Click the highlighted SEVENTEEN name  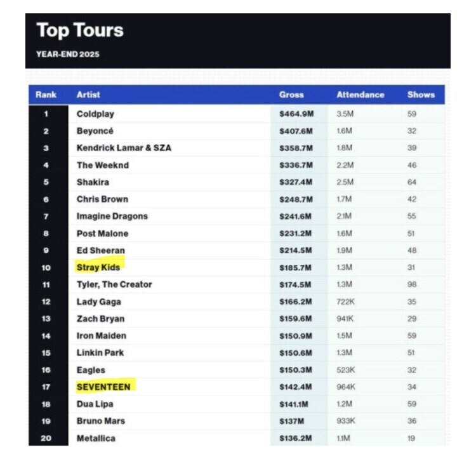click(x=103, y=387)
